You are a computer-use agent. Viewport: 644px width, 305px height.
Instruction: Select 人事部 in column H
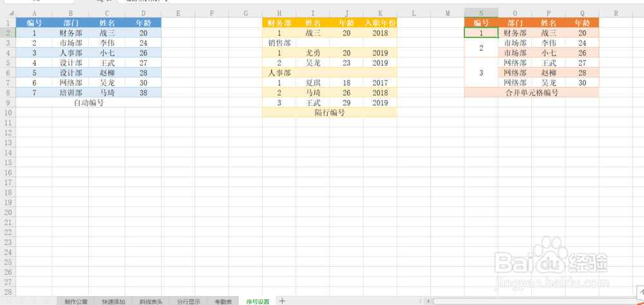[x=279, y=73]
